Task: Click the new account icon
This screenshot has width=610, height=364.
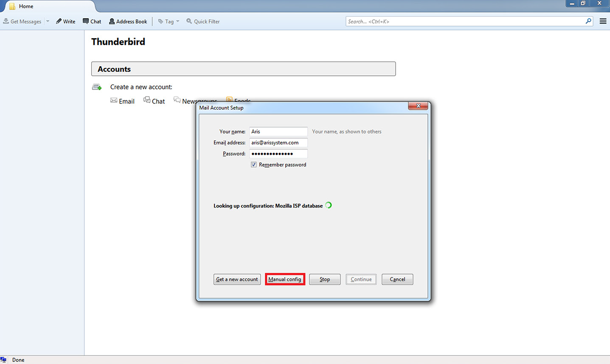Action: click(97, 87)
